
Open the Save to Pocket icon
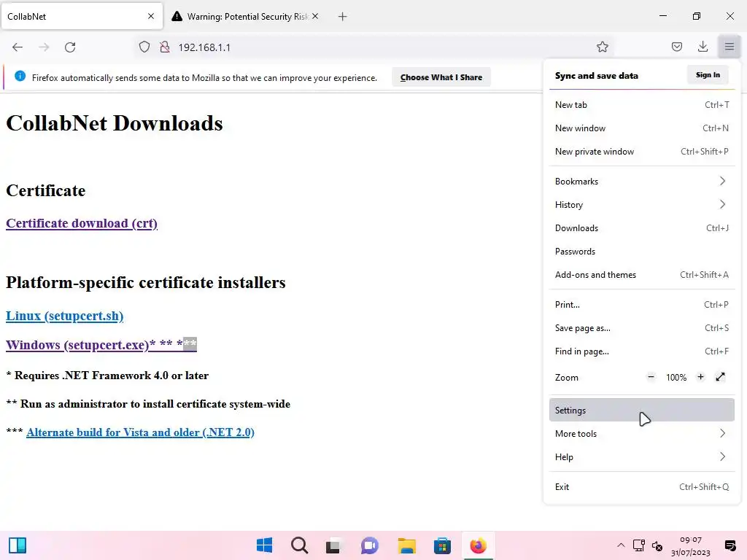[676, 47]
